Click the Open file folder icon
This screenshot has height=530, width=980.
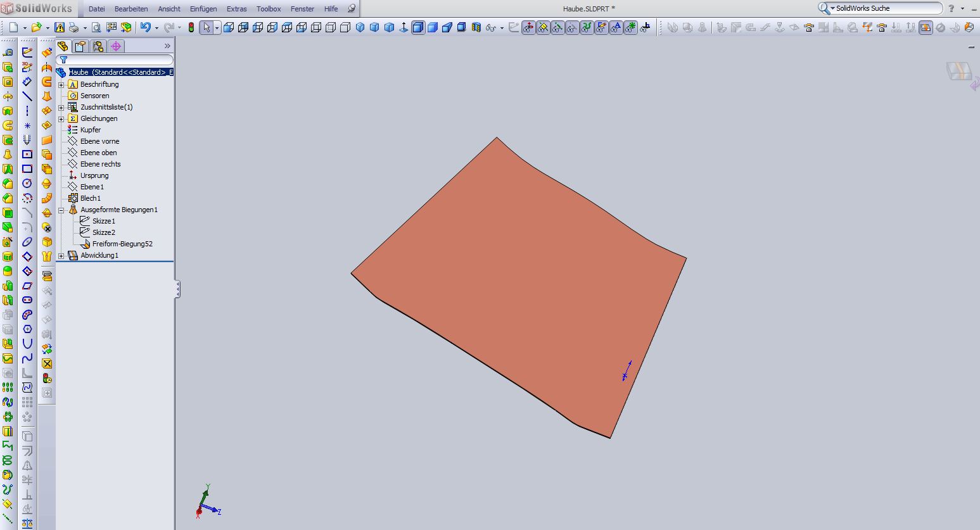point(36,27)
